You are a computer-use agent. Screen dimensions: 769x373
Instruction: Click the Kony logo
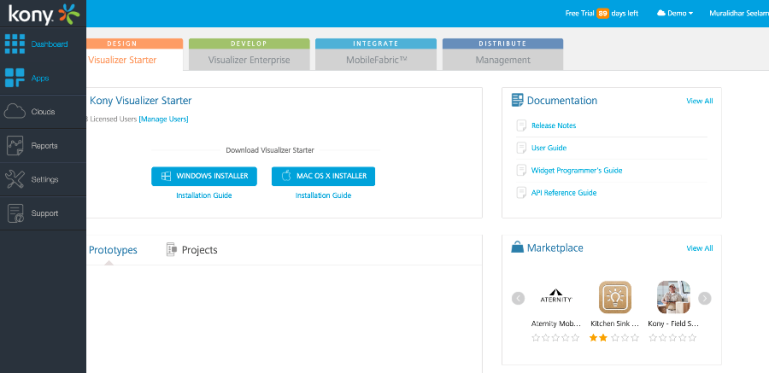tap(44, 14)
